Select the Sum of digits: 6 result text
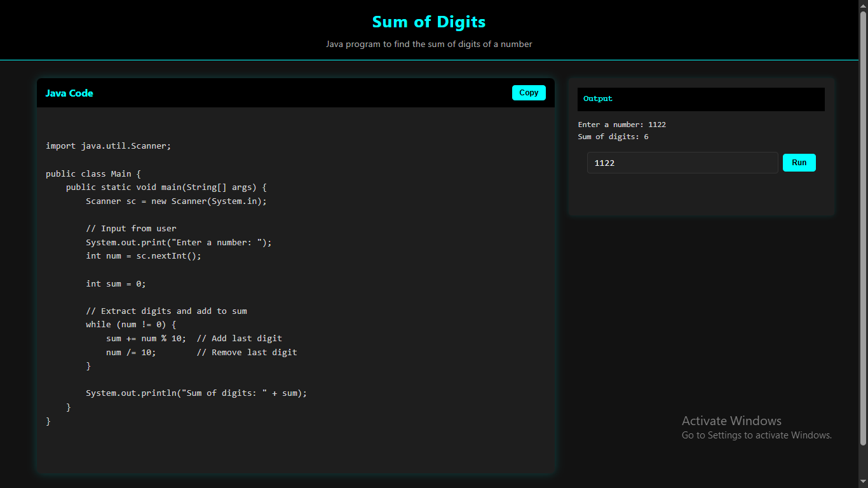This screenshot has width=868, height=488. coord(611,136)
